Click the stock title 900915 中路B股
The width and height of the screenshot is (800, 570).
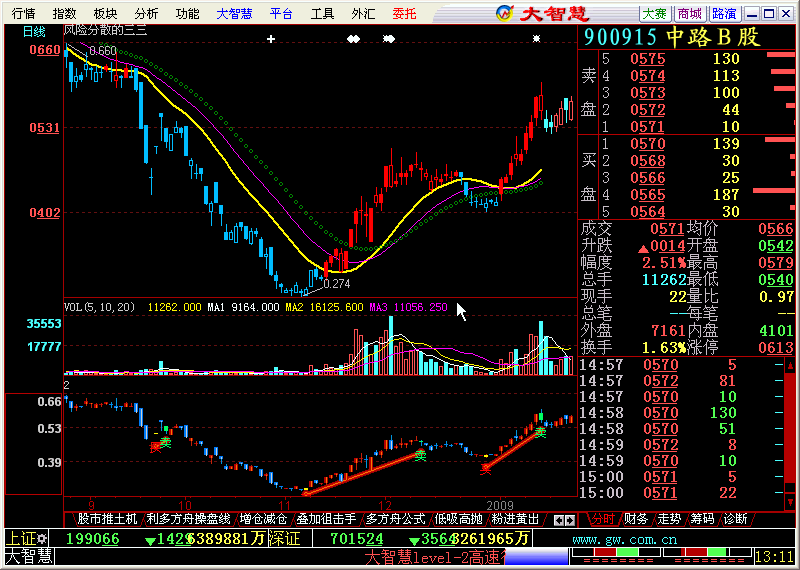click(x=672, y=37)
